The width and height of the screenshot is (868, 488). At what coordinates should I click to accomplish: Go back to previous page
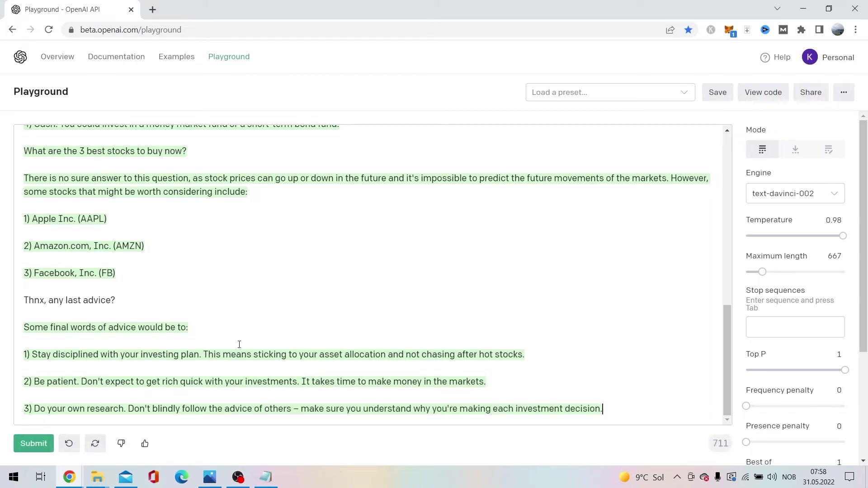pos(12,30)
